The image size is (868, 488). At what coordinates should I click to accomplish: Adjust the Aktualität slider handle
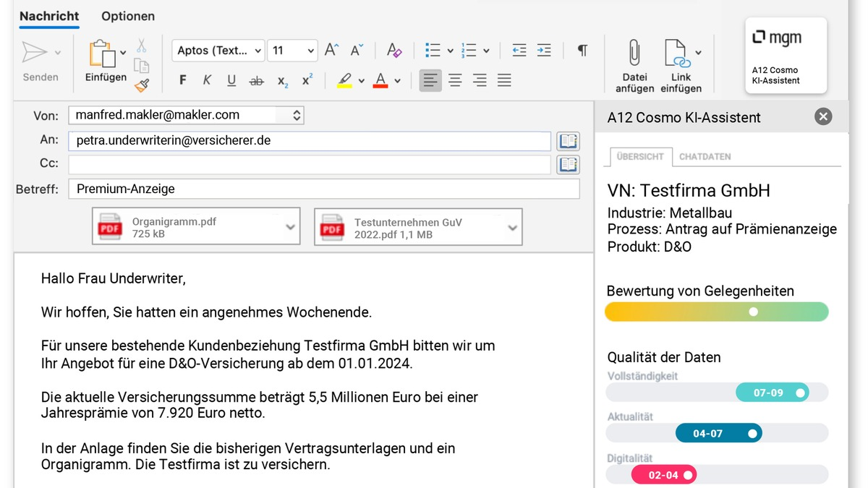[752, 433]
